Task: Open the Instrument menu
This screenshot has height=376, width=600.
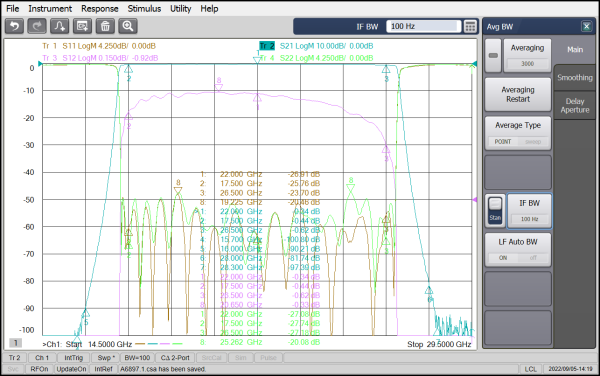Action: (x=50, y=8)
